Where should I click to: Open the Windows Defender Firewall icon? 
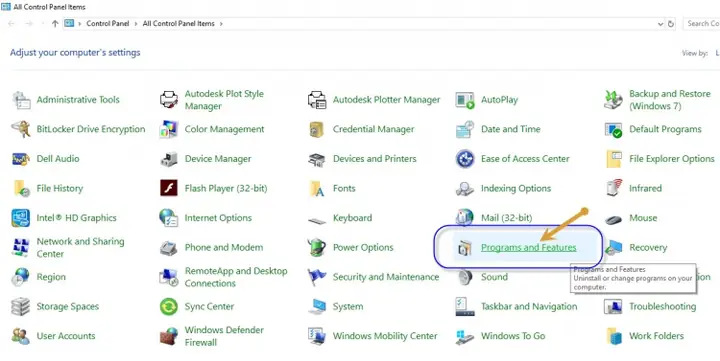pos(169,336)
